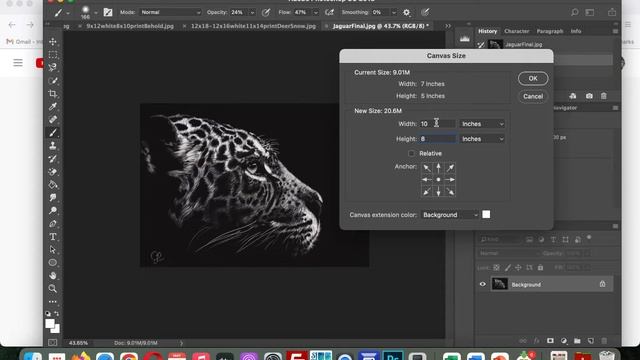Set anchor to middle-right arrow
Image resolution: width=640 pixels, height=360 pixels.
(x=450, y=180)
